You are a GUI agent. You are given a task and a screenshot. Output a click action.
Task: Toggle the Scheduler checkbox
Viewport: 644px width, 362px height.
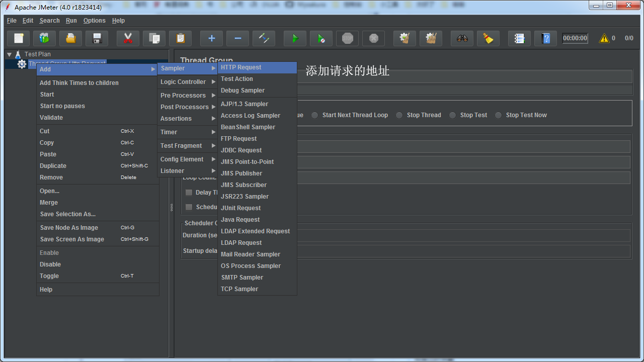point(189,207)
